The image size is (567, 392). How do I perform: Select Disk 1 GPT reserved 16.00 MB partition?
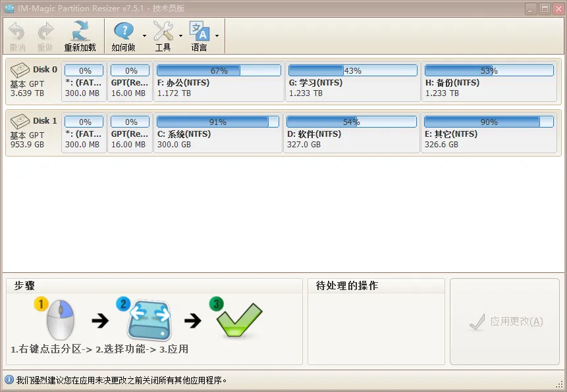click(x=130, y=134)
